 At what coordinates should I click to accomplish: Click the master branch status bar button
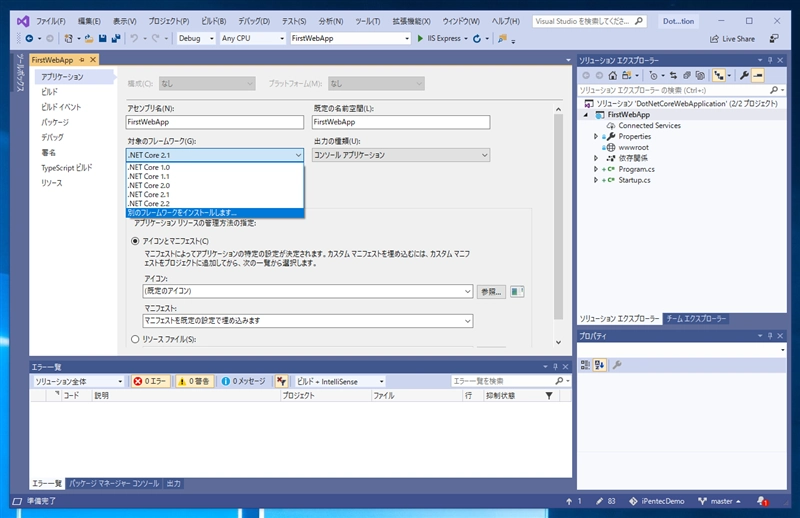point(719,501)
